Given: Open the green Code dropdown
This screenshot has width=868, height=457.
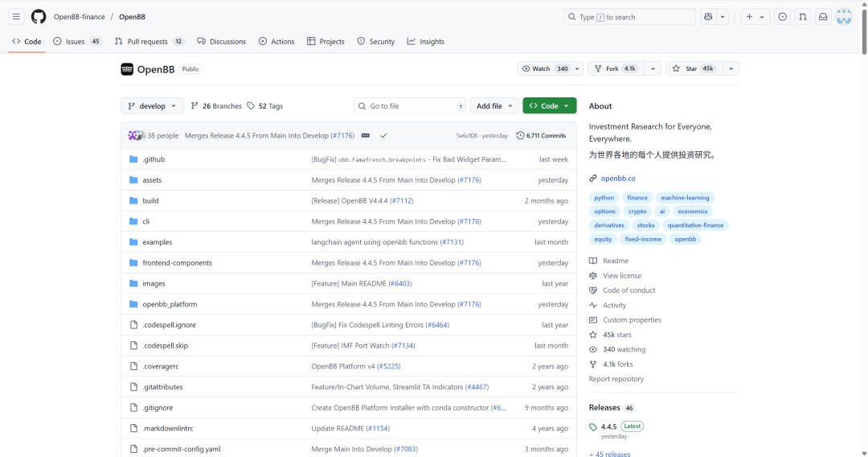Looking at the screenshot, I should coord(549,106).
